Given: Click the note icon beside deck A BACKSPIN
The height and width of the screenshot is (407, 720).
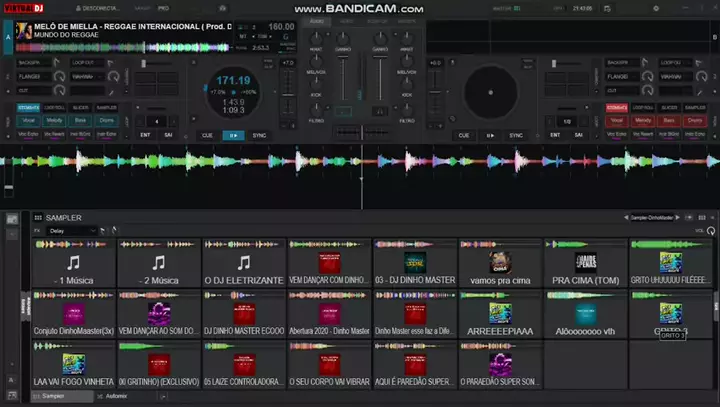Looking at the screenshot, I should 56,62.
